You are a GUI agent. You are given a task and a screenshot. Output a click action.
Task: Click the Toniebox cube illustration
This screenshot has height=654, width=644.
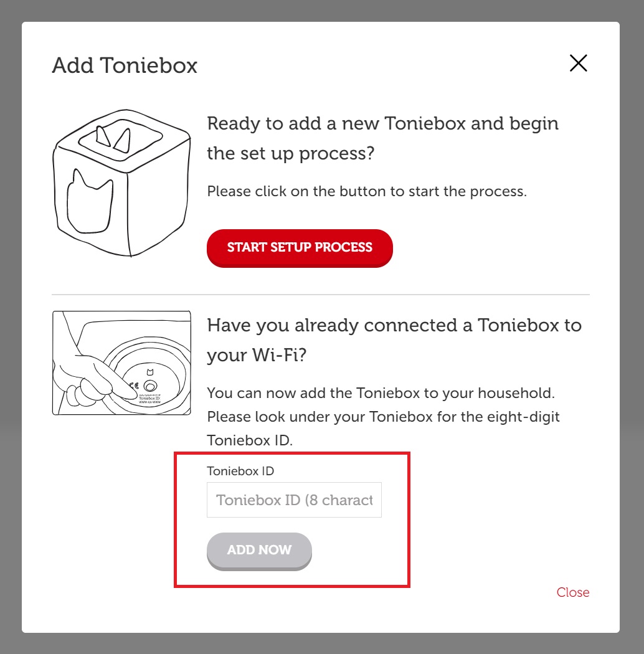coord(121,182)
